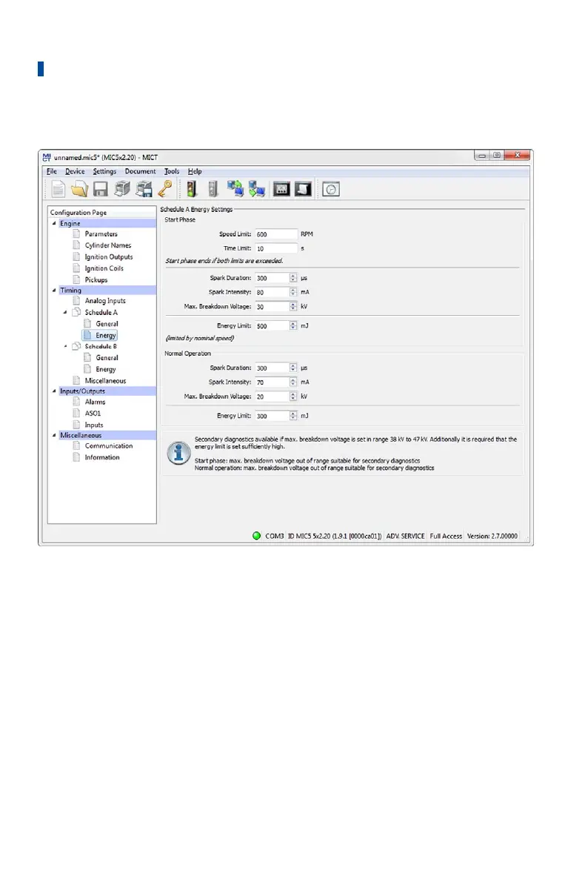Click the clock icon in toolbar
The image size is (588, 882).
tap(331, 189)
